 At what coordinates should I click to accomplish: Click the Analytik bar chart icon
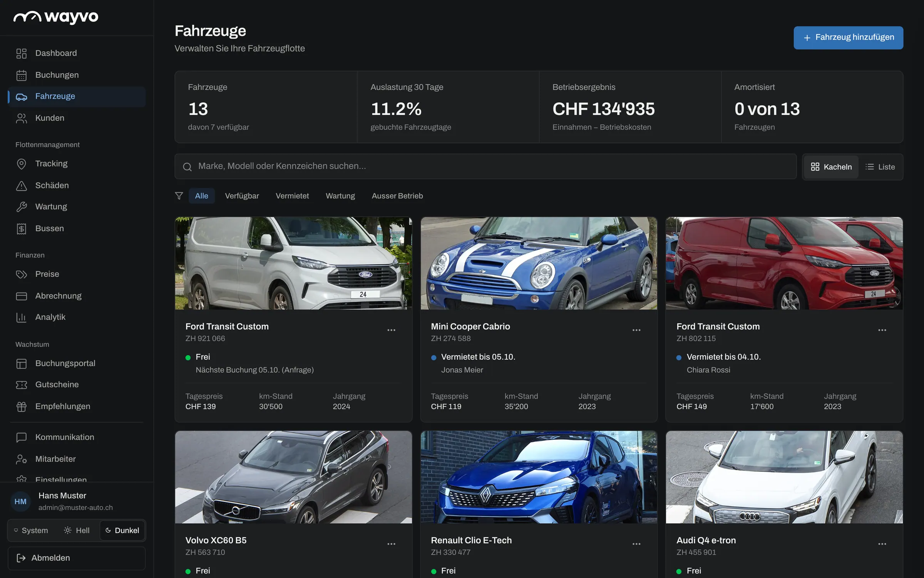pyautogui.click(x=22, y=318)
